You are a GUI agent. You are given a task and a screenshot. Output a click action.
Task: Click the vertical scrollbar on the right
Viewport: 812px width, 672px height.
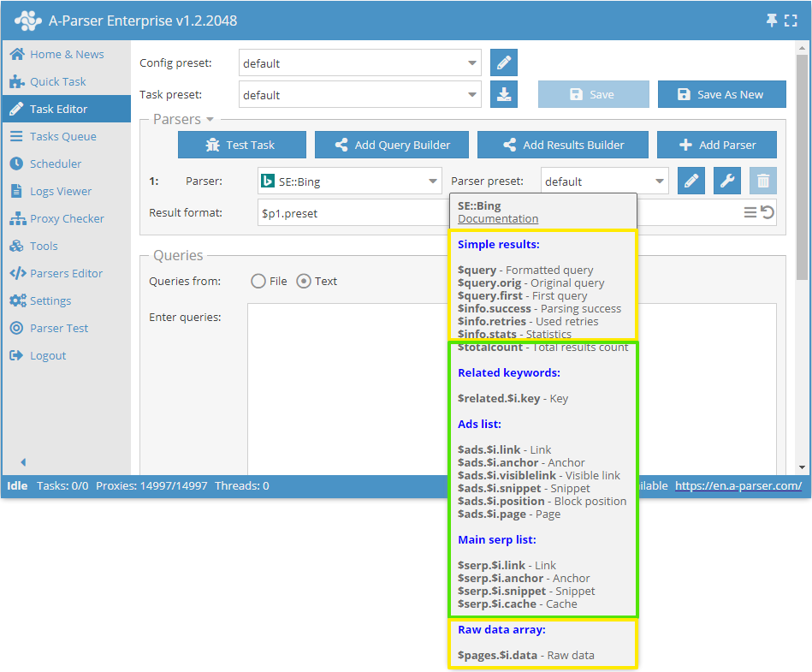[x=801, y=171]
